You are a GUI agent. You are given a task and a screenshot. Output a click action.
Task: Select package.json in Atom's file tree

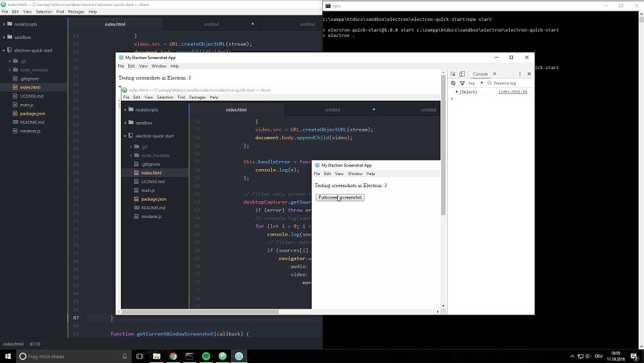tap(32, 113)
